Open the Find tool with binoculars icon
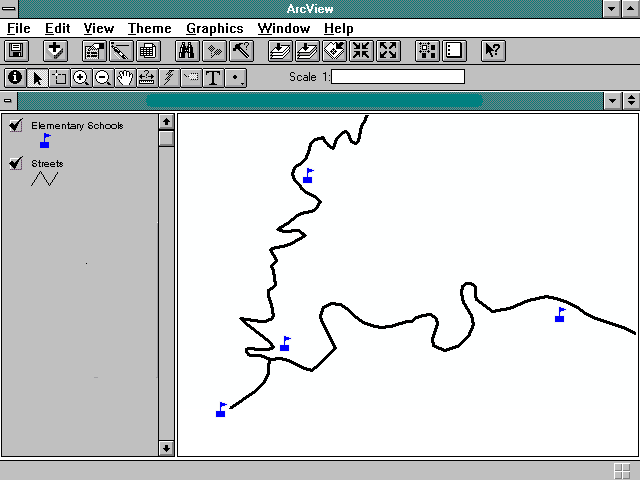This screenshot has width=640, height=480. [186, 50]
